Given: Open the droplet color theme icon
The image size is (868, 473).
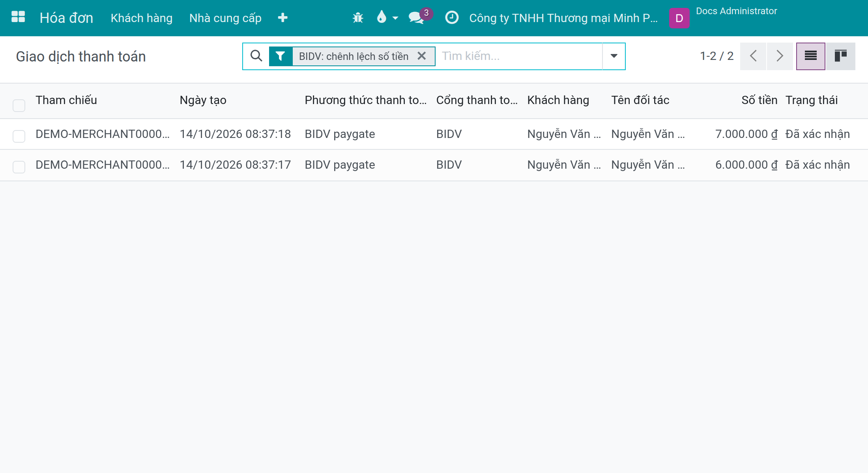Looking at the screenshot, I should click(382, 17).
